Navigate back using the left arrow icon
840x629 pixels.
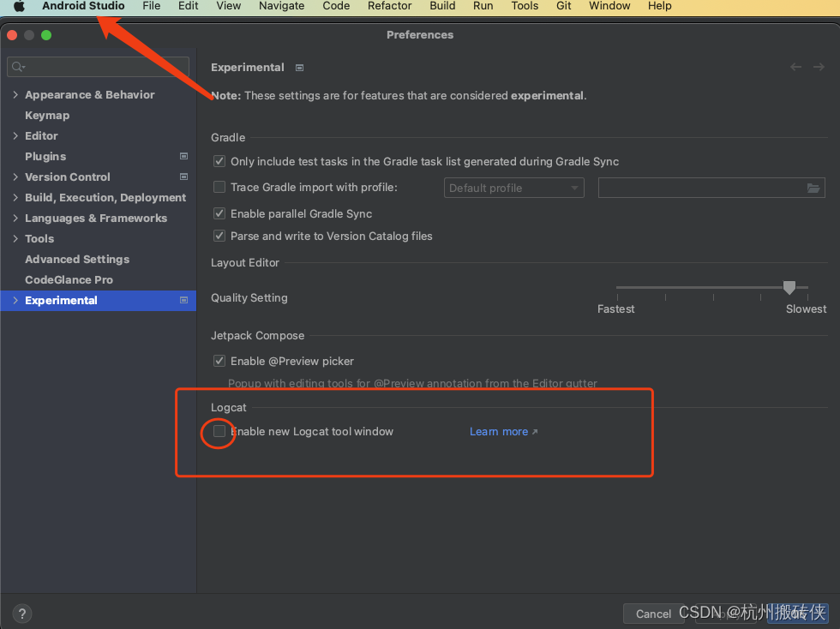(x=795, y=66)
